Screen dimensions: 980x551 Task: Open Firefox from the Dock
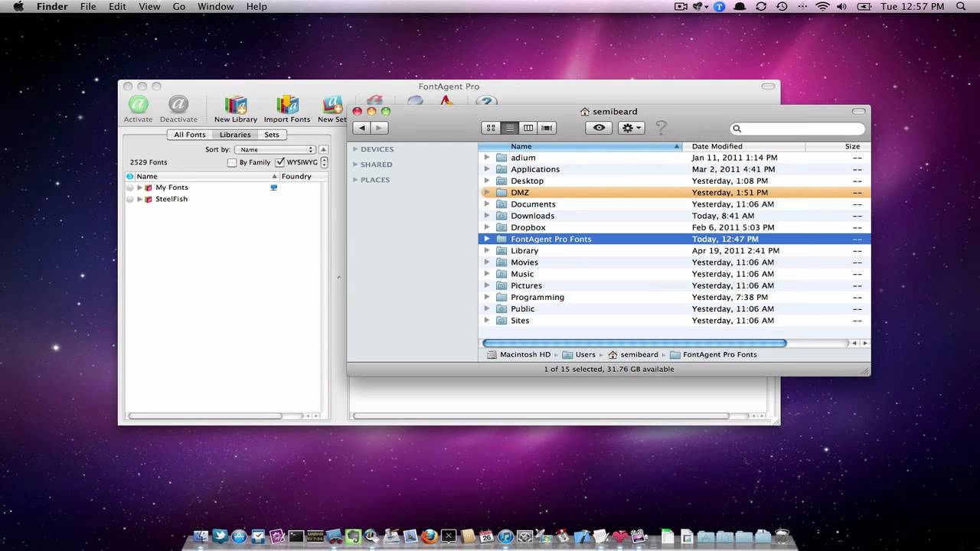coord(430,537)
